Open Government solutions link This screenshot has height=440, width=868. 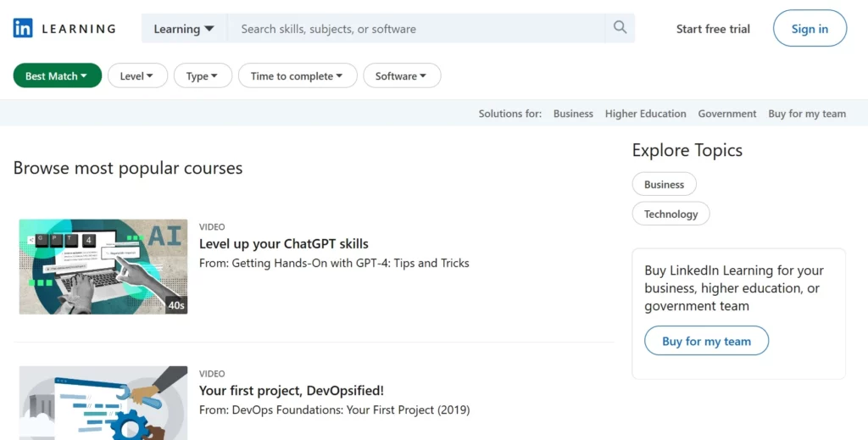click(726, 114)
